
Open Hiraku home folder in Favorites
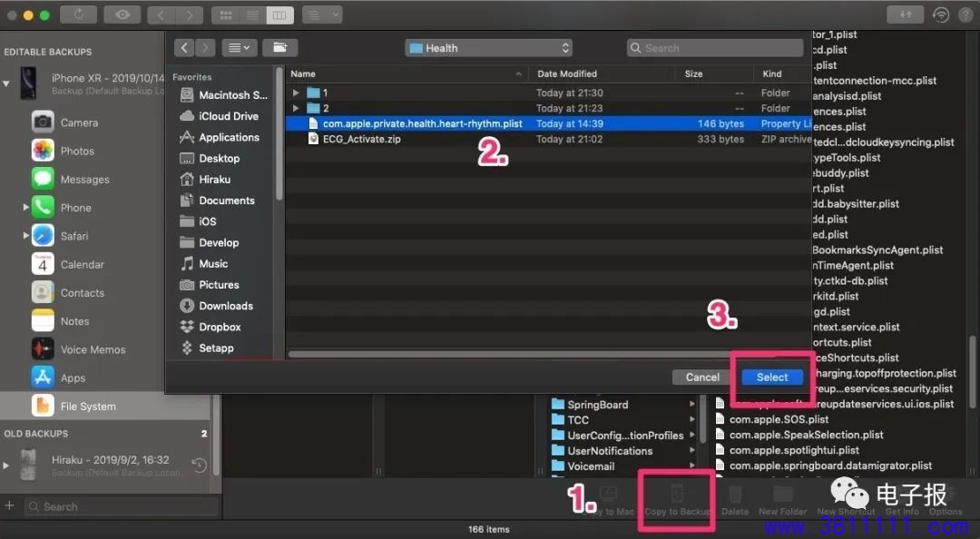[x=206, y=180]
